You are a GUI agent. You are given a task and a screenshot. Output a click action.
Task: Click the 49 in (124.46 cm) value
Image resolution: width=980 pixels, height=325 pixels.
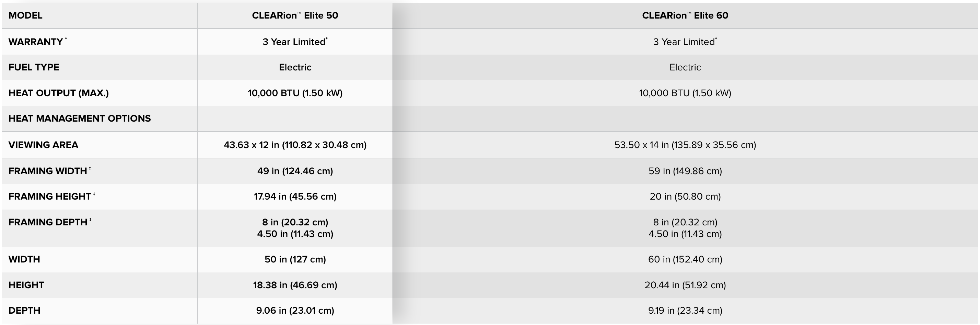tap(295, 171)
